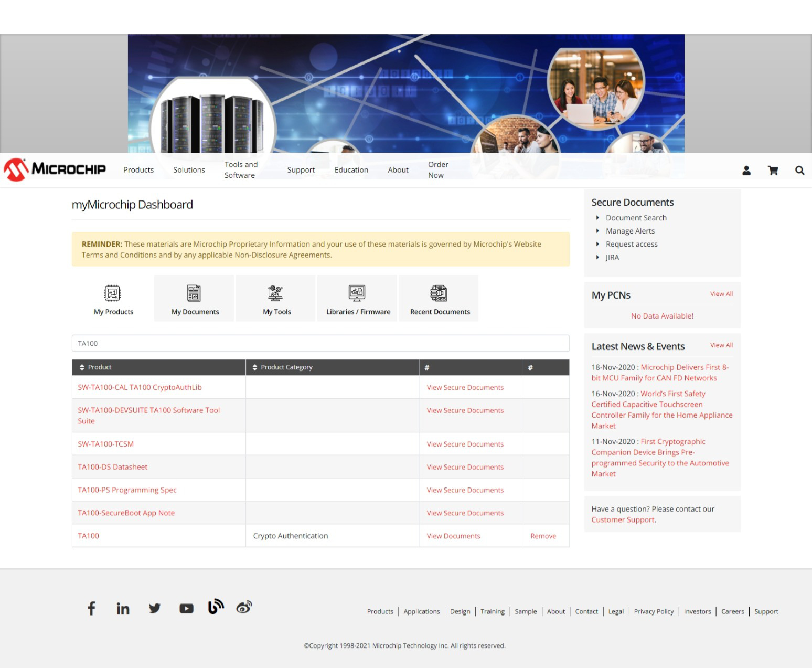Open the blog feed icon in footer
This screenshot has width=812, height=668.
coord(216,607)
